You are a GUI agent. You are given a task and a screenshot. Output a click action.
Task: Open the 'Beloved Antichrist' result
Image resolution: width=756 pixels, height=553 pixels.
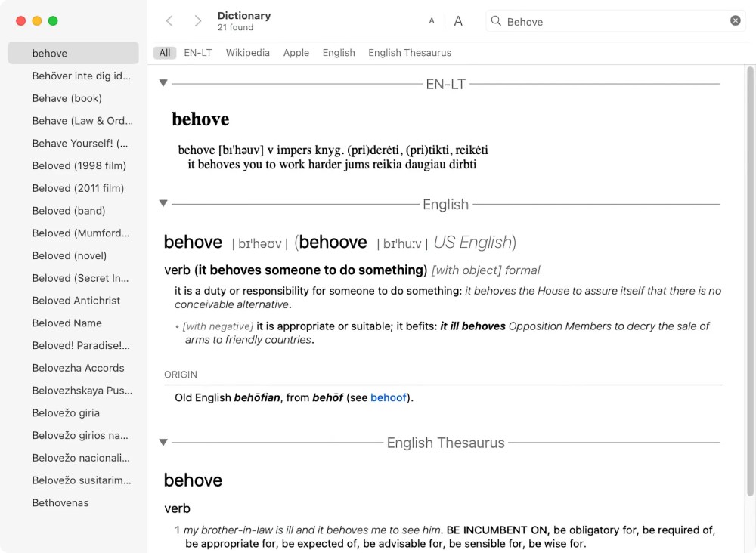[73, 301]
